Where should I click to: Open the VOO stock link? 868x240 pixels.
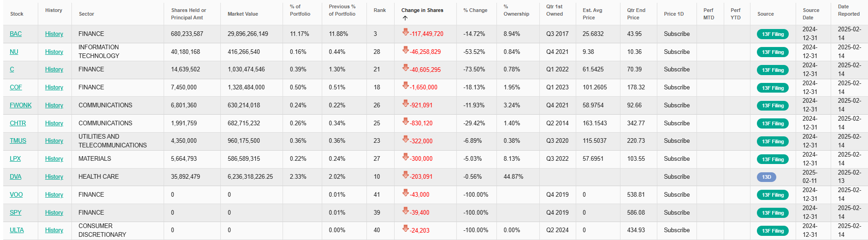pos(16,194)
